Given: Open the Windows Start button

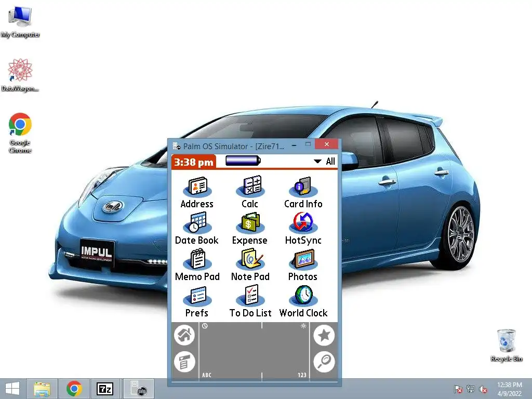Looking at the screenshot, I should 13,389.
